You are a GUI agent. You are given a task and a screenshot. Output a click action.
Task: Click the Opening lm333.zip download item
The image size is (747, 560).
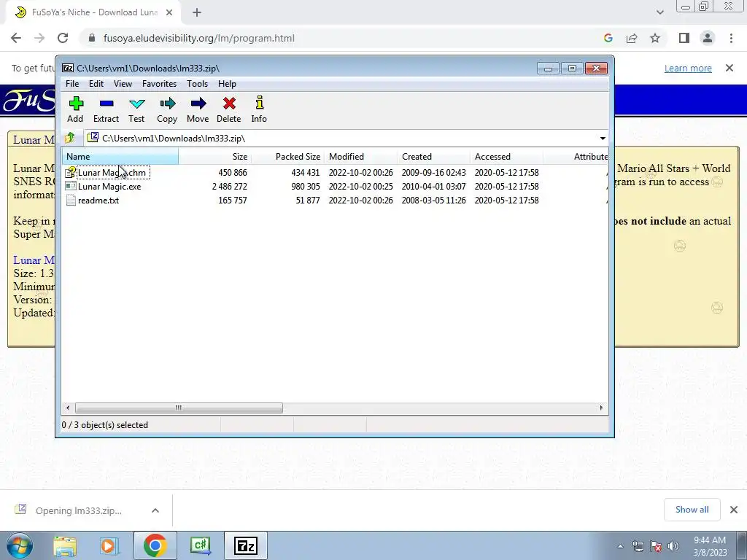(79, 510)
